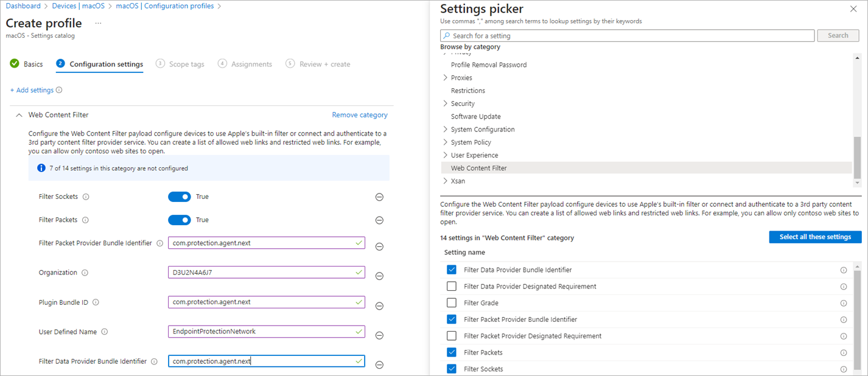868x376 pixels.
Task: Click the remove icon beside Filter Sockets setting
Action: pos(379,197)
